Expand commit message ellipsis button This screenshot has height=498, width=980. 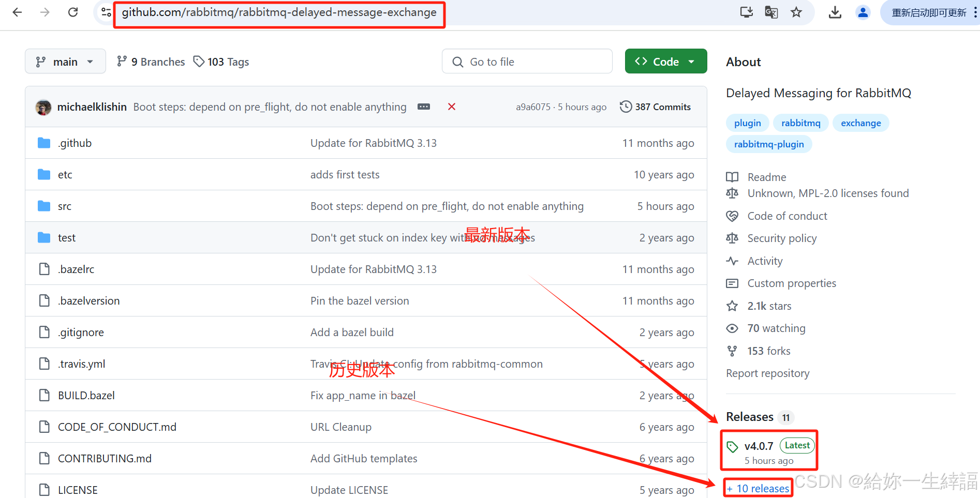coord(424,107)
